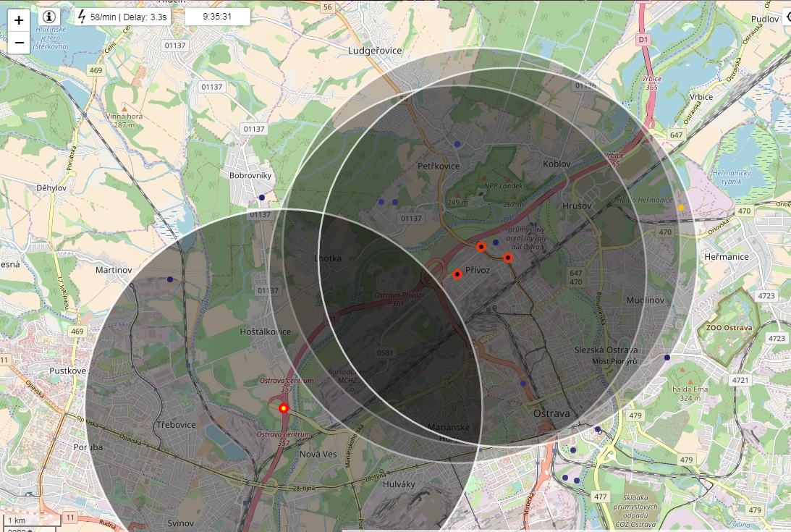Zoom out with the minus button
The height and width of the screenshot is (532, 791).
click(19, 43)
